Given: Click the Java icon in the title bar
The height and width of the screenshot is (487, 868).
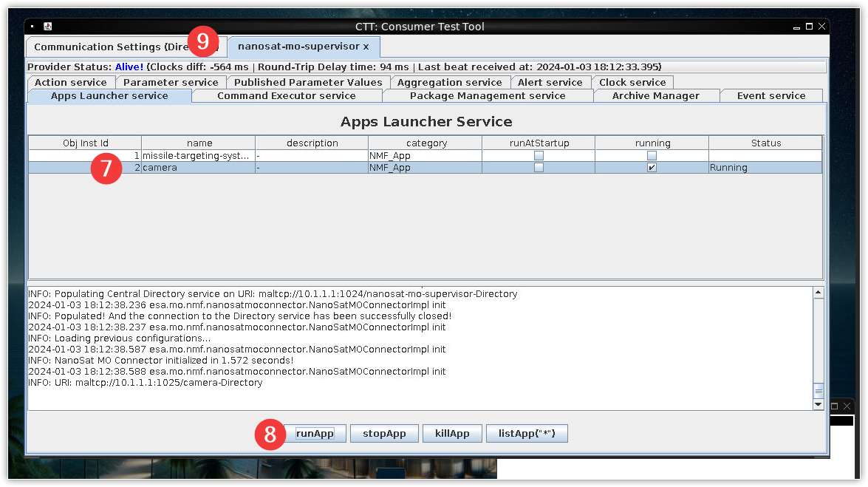Looking at the screenshot, I should [x=47, y=27].
